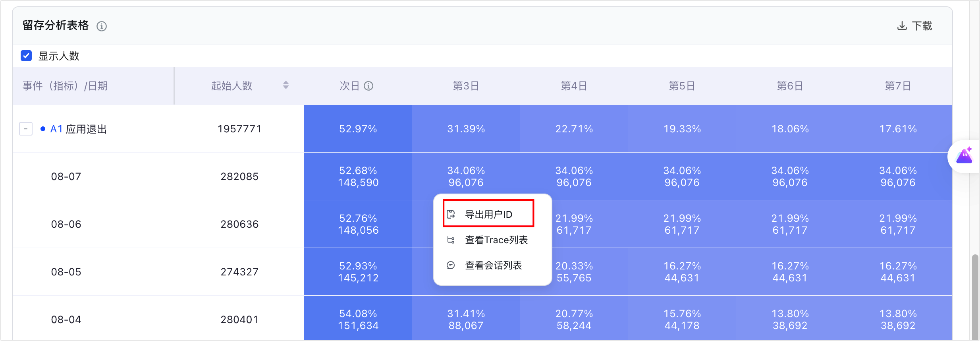Click the info icon next to 次日
980x341 pixels.
coord(368,86)
